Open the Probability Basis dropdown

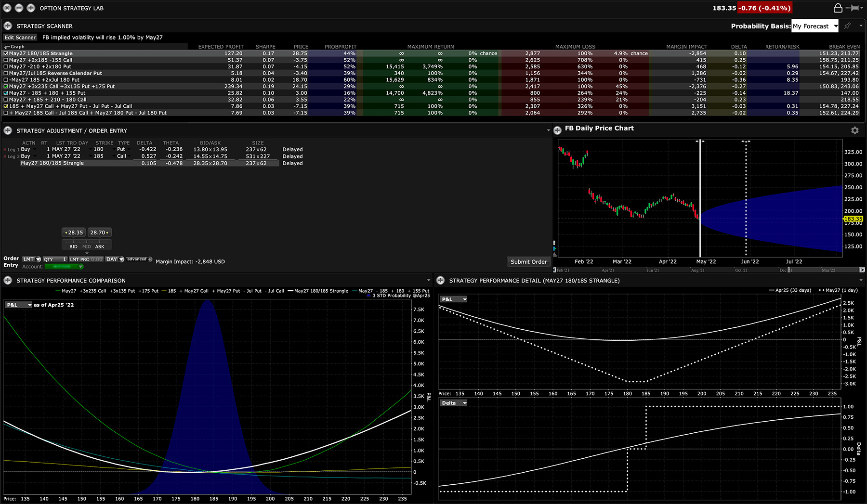point(836,26)
